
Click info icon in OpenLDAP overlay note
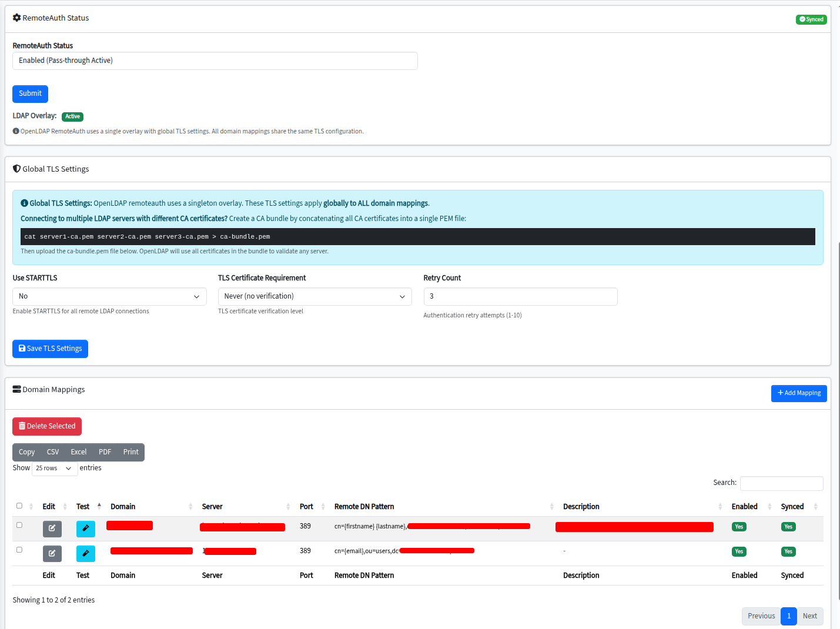(16, 131)
